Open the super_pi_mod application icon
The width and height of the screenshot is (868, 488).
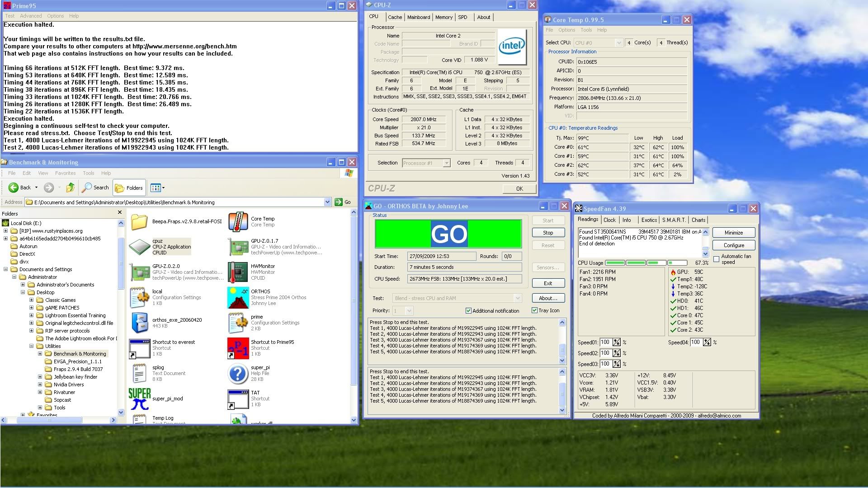pos(139,399)
